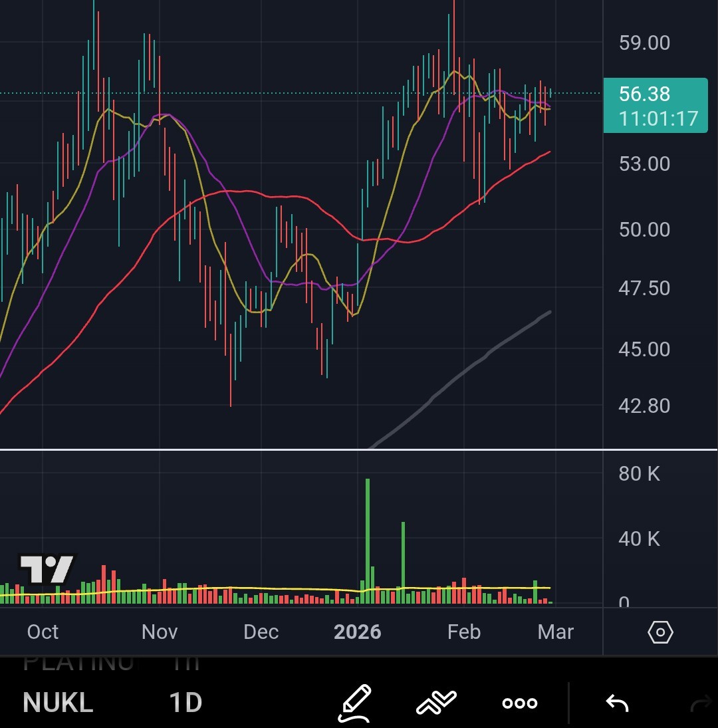
Task: Open the three-dot more options menu
Action: (x=519, y=703)
